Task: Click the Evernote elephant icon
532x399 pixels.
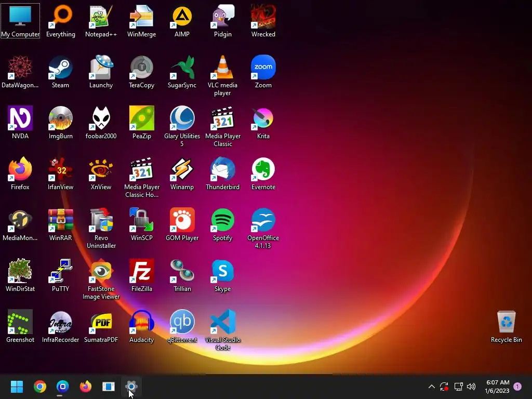Action: [263, 169]
